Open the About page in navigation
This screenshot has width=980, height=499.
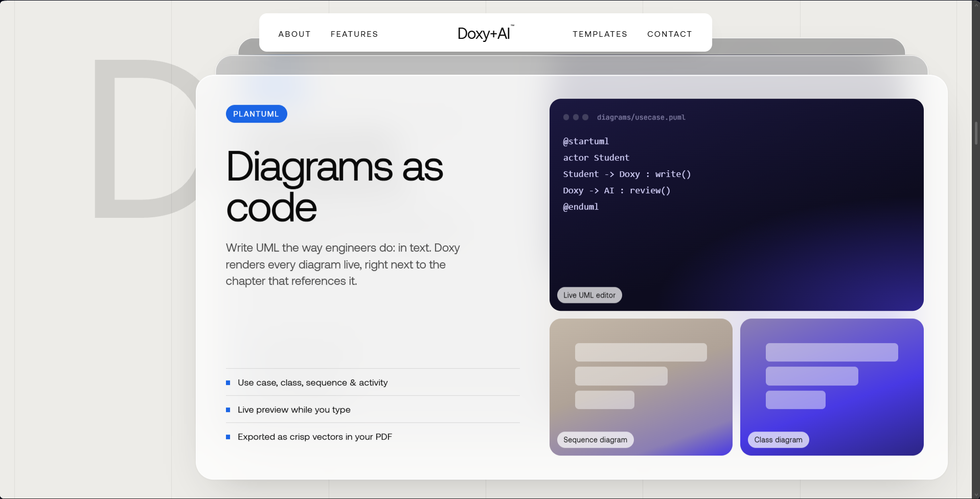click(x=294, y=34)
